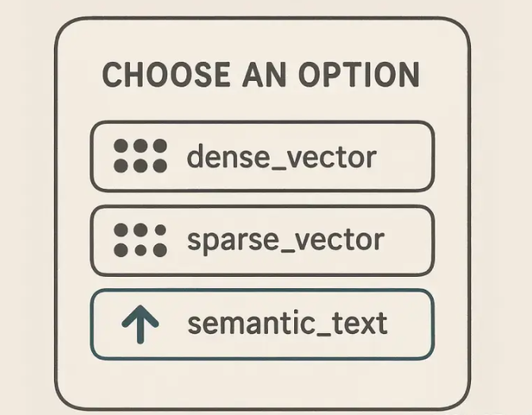Click the small bottom-middle dot in sparse_vector icon
This screenshot has width=532, height=415.
coord(140,251)
